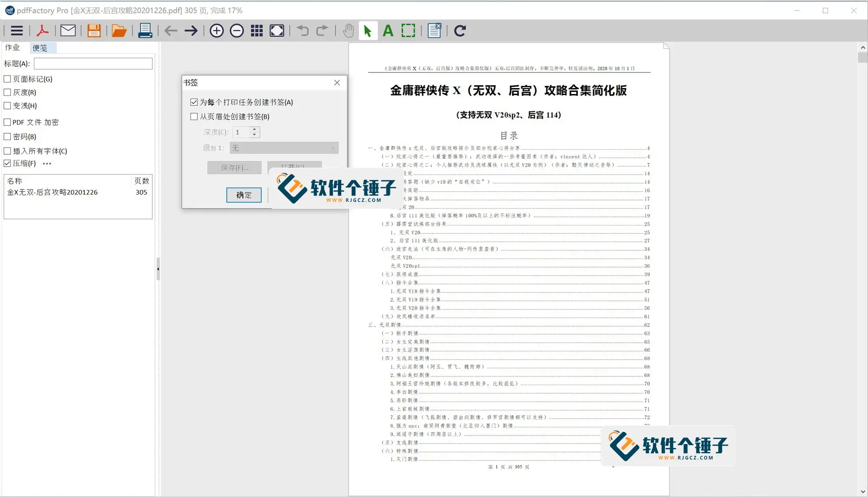
Task: Switch to the 作业 tab
Action: (13, 48)
